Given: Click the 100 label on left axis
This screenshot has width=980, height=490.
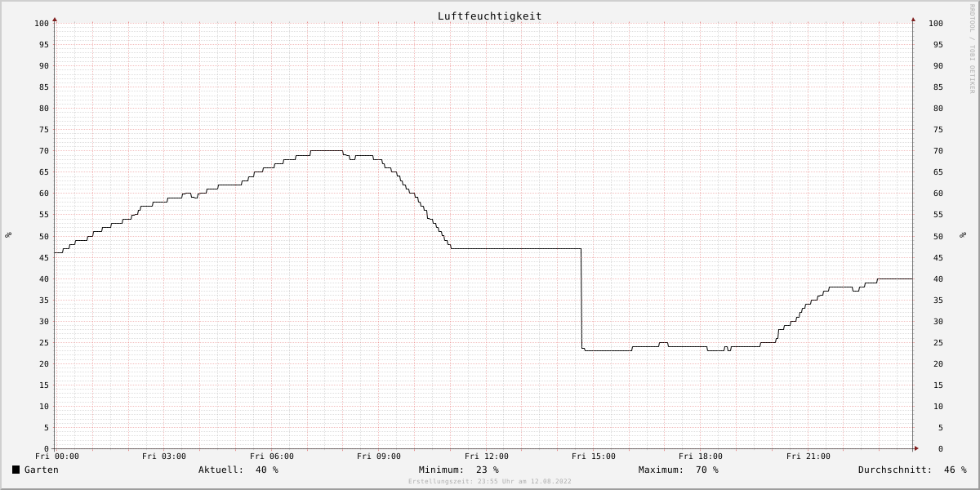Looking at the screenshot, I should click(42, 24).
